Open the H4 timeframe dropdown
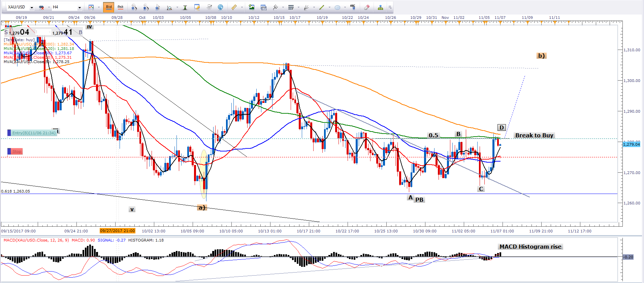The width and height of the screenshot is (644, 283). click(x=79, y=7)
